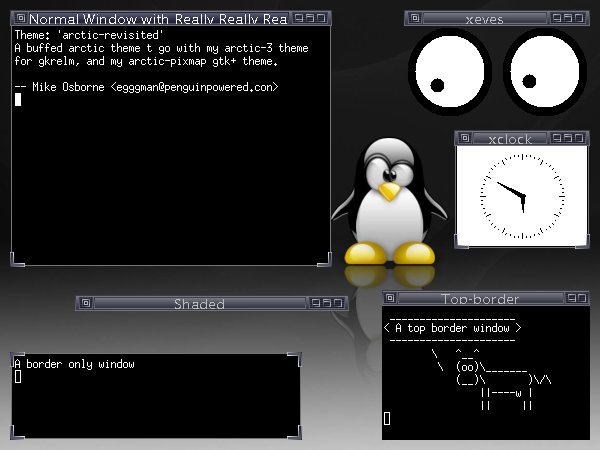Click the bottom-right corner handle of the Normal Window

pos(325,260)
